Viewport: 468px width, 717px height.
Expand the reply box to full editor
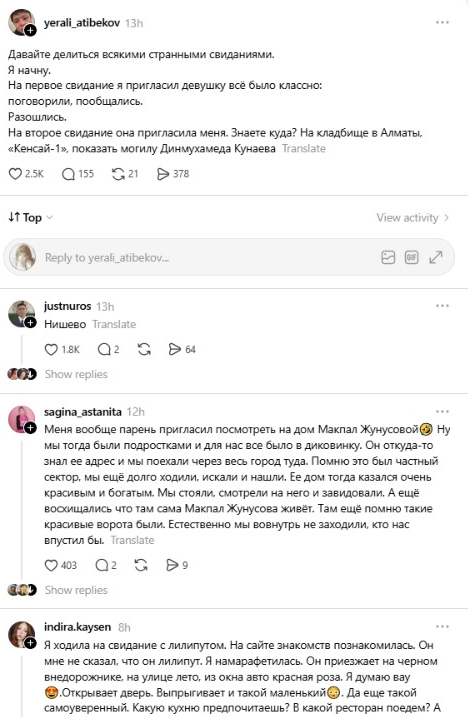(436, 257)
